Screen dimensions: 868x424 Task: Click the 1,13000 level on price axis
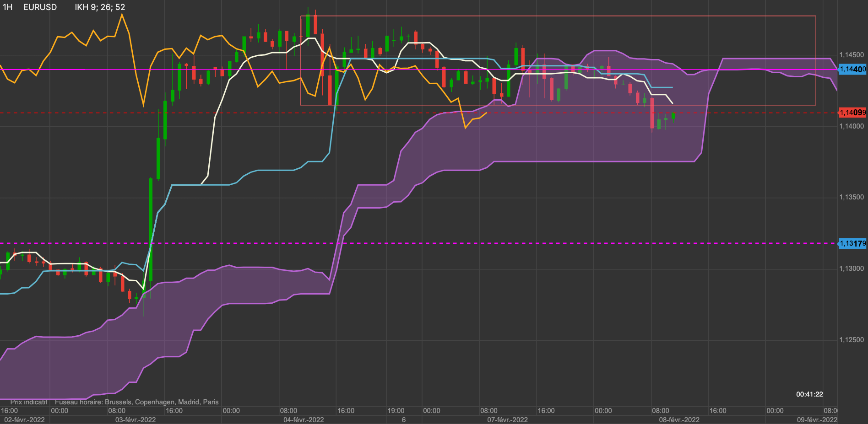[x=852, y=268]
